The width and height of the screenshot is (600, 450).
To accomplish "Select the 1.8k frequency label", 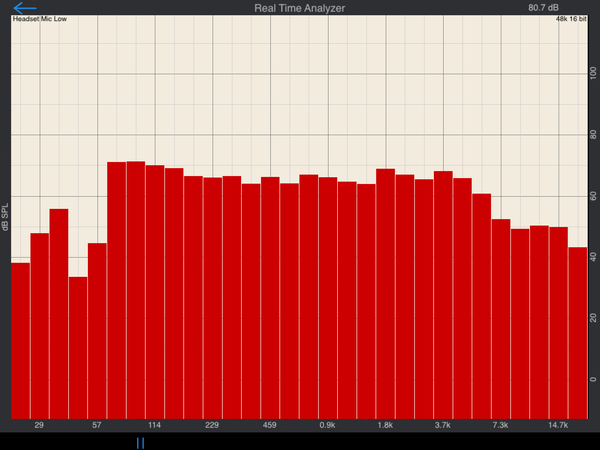I will point(385,425).
